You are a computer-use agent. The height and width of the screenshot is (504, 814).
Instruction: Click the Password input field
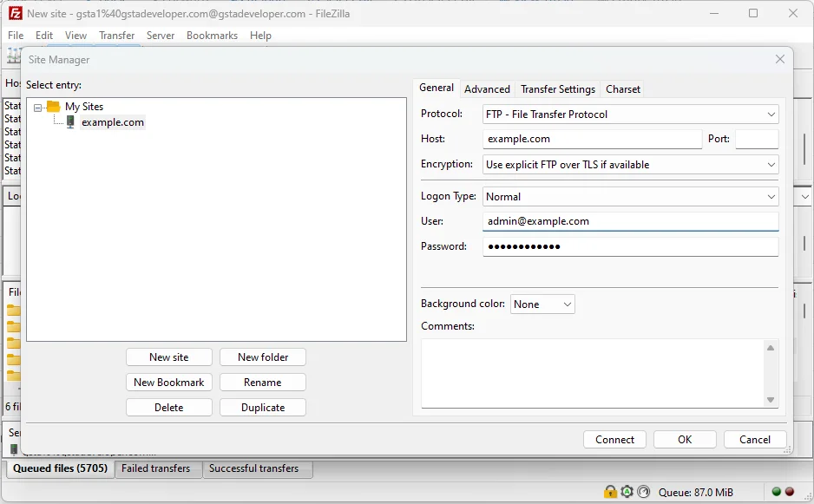(630, 246)
